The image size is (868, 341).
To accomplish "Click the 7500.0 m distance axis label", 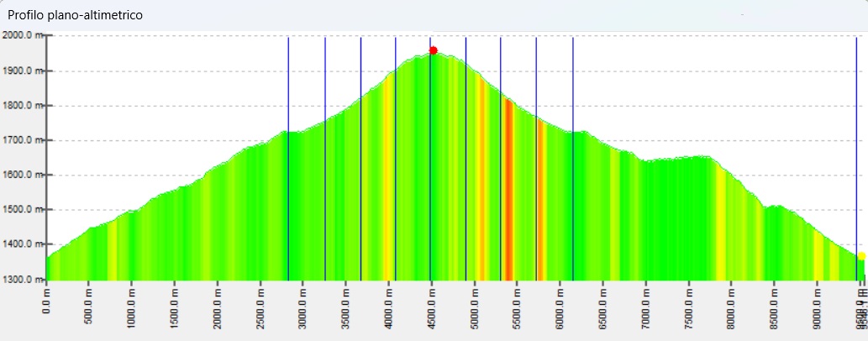I will 689,307.
